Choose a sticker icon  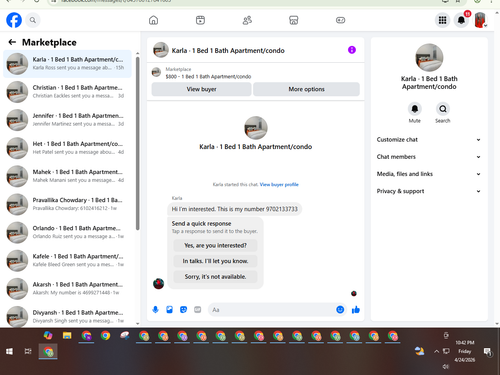pyautogui.click(x=183, y=310)
